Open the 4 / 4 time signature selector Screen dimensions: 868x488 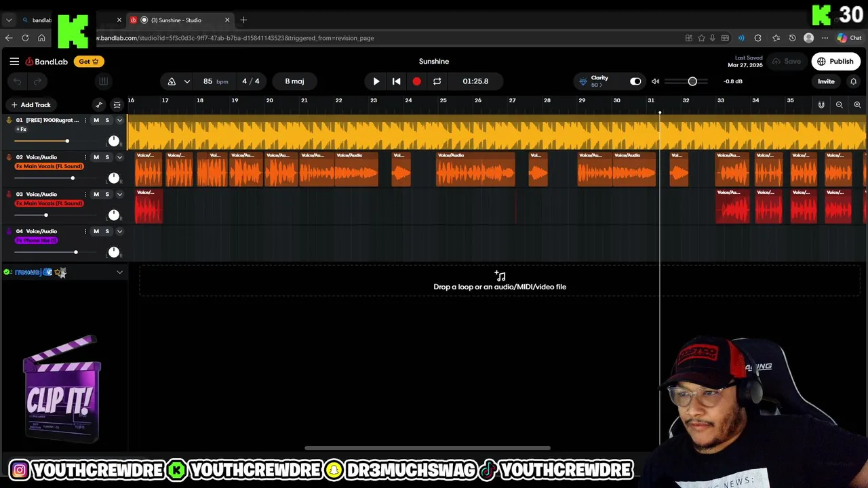[251, 81]
